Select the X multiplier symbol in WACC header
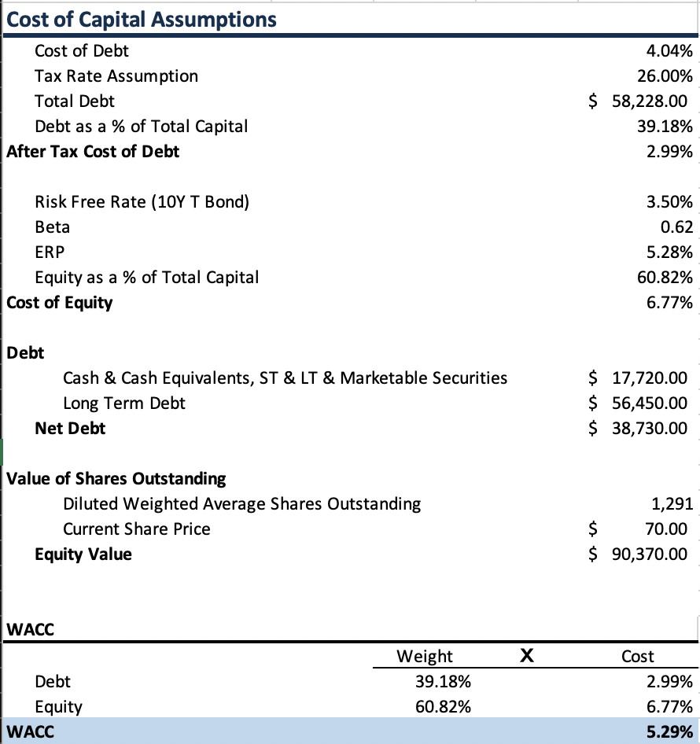Image resolution: width=700 pixels, height=744 pixels. click(527, 654)
